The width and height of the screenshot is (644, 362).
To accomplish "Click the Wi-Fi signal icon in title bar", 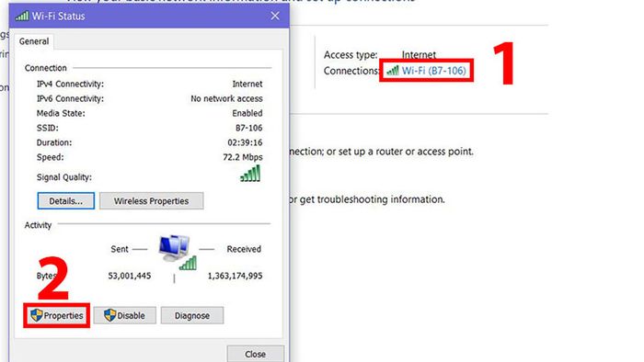I will point(22,16).
